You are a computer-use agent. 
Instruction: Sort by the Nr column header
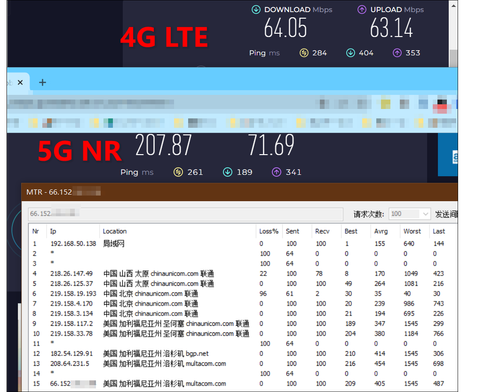[36, 231]
